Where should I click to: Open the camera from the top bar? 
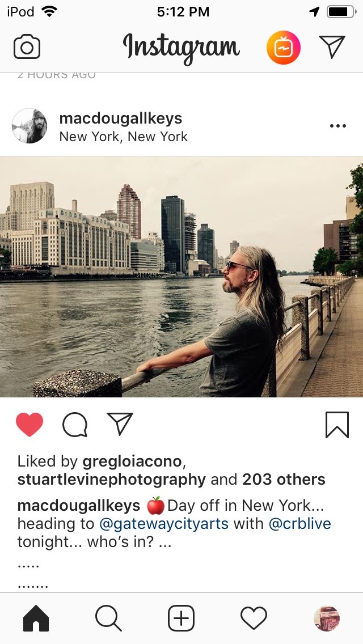click(x=27, y=48)
